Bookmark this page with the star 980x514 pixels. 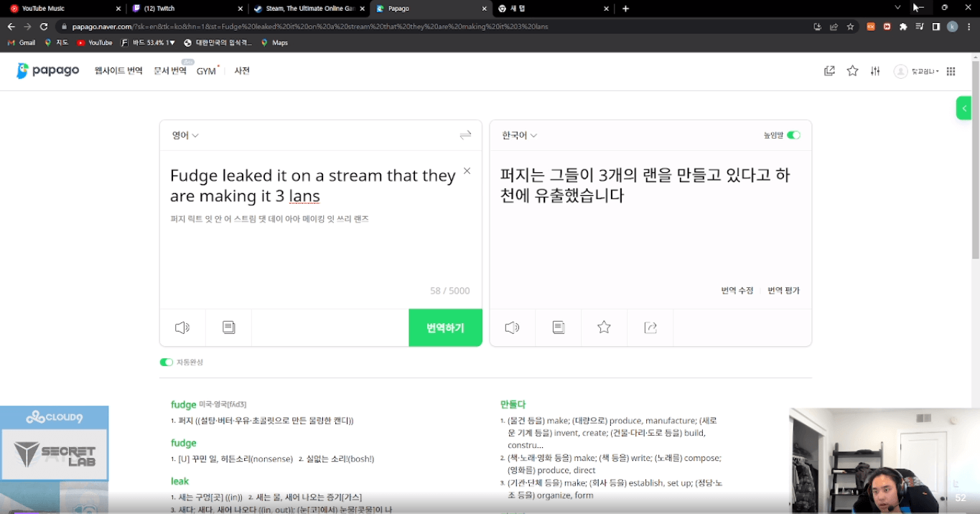pos(850,27)
